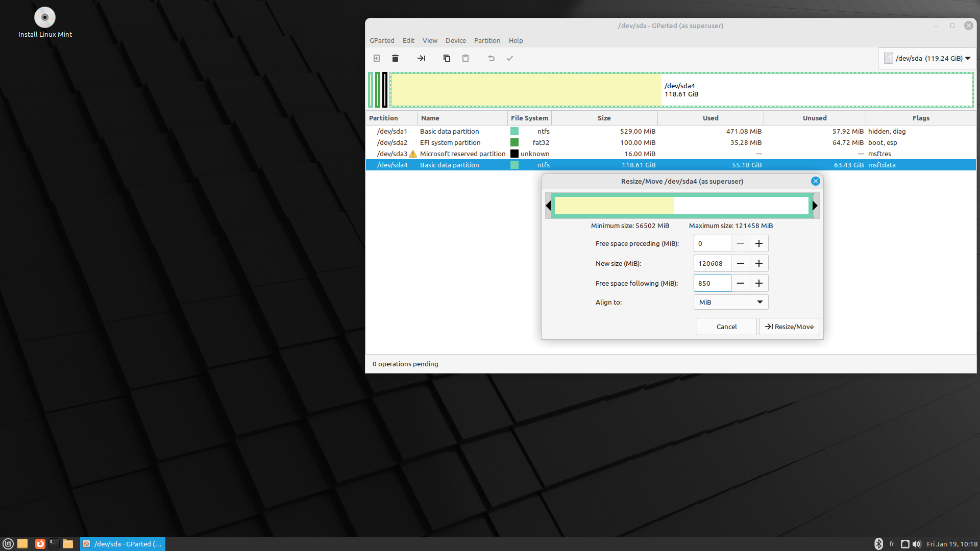
Task: Open the Device menu
Action: pos(455,40)
